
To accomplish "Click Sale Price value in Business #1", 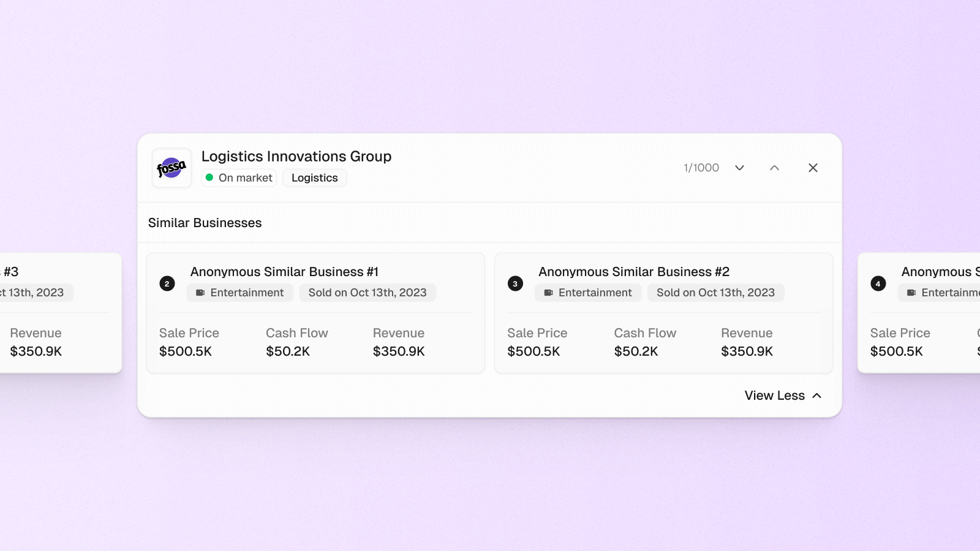I will 186,351.
